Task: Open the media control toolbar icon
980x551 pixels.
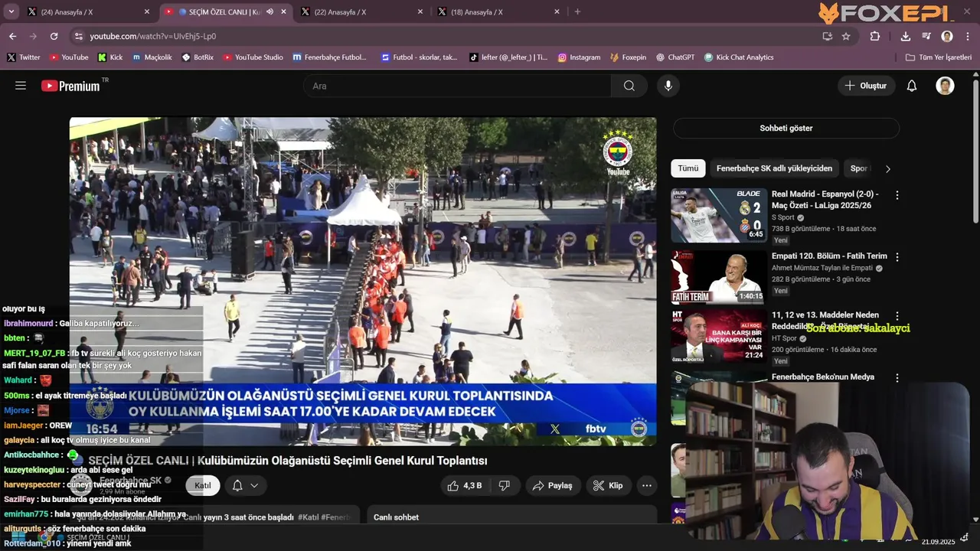Action: (926, 36)
